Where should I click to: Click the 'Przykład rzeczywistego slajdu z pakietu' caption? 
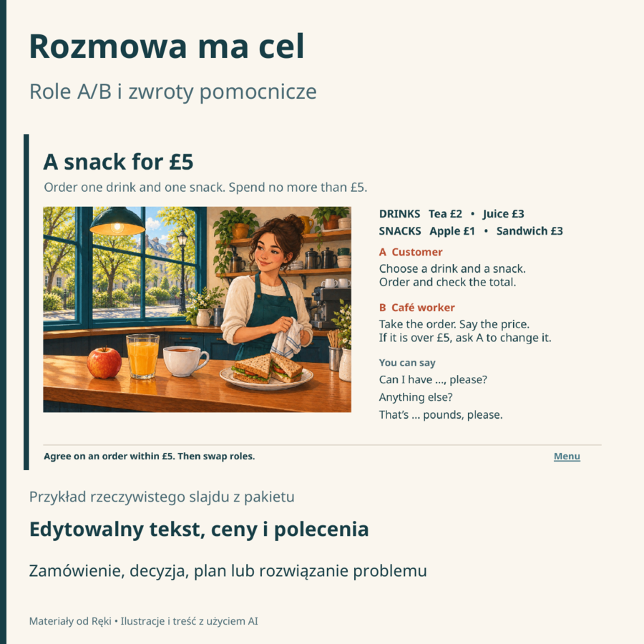pos(162,497)
